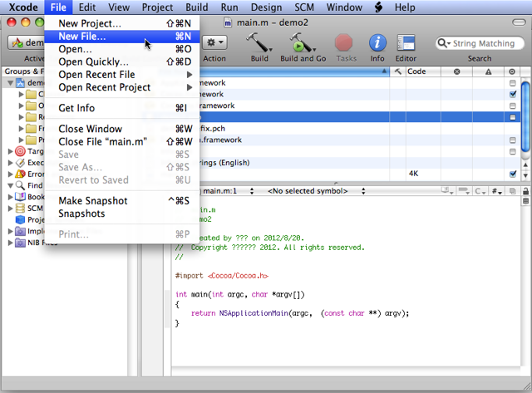Click the warnings triangle column header
Image resolution: width=532 pixels, height=393 pixels.
point(488,71)
